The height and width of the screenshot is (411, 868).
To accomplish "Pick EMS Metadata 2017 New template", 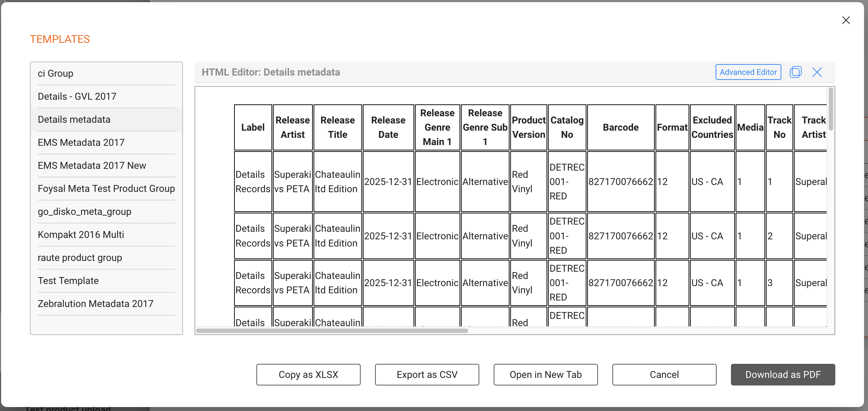I will point(106,166).
